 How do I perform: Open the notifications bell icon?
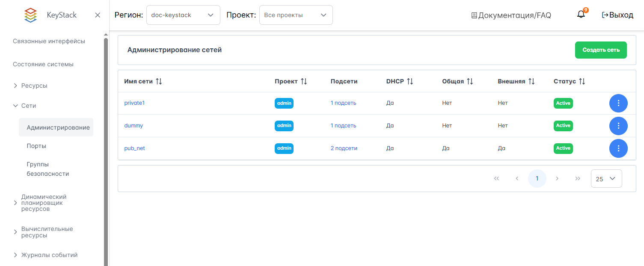click(x=581, y=15)
